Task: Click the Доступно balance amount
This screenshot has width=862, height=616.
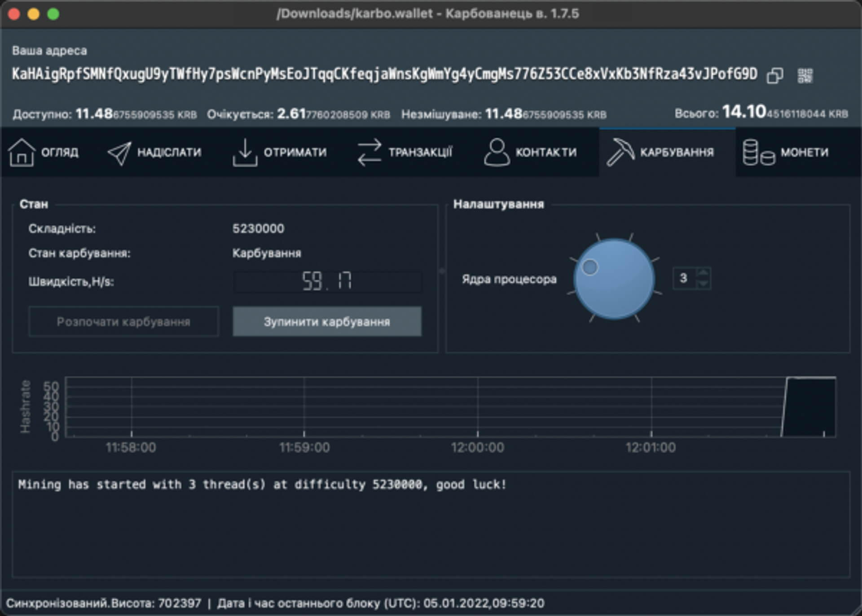Action: click(x=136, y=114)
